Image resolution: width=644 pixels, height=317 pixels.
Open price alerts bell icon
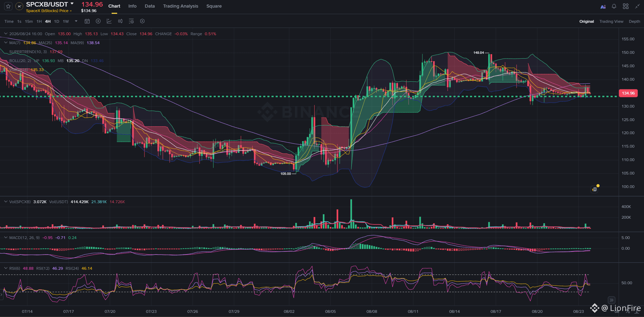tap(614, 6)
